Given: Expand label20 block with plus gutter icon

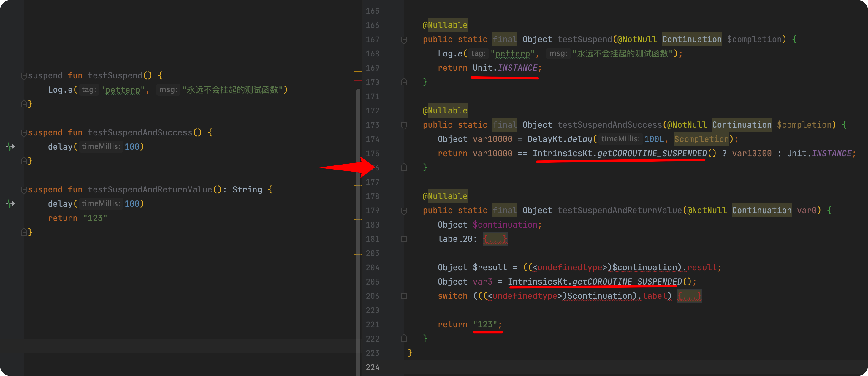Looking at the screenshot, I should [404, 239].
